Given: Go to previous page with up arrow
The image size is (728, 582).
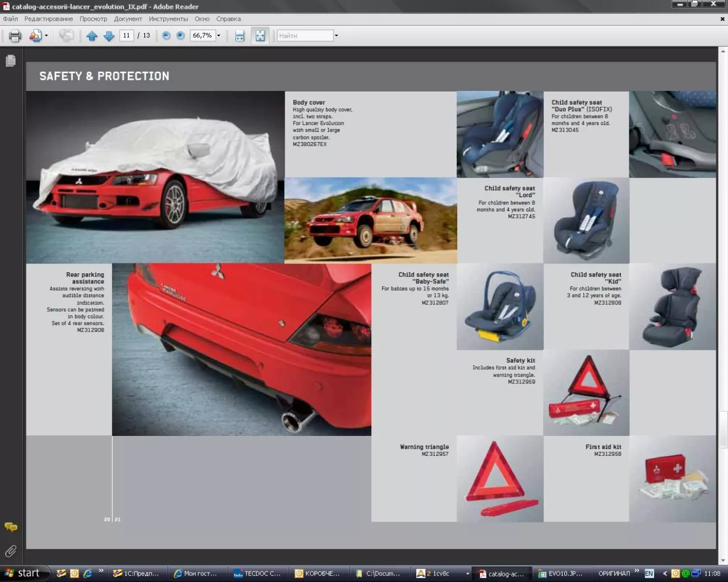Looking at the screenshot, I should tap(92, 36).
